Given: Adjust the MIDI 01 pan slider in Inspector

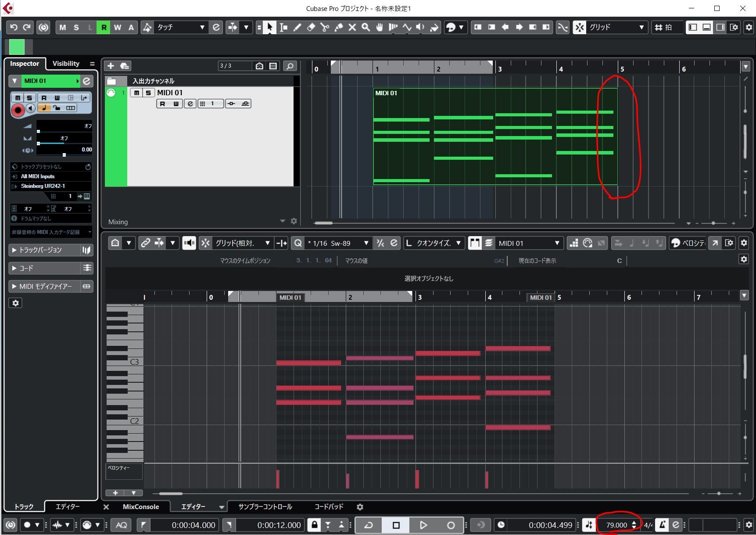Looking at the screenshot, I should coord(64,139).
